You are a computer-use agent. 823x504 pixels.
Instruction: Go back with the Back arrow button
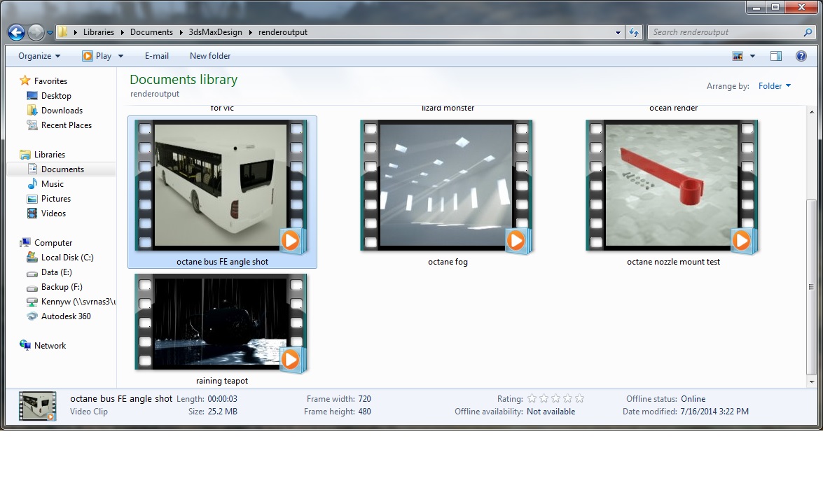(x=16, y=32)
